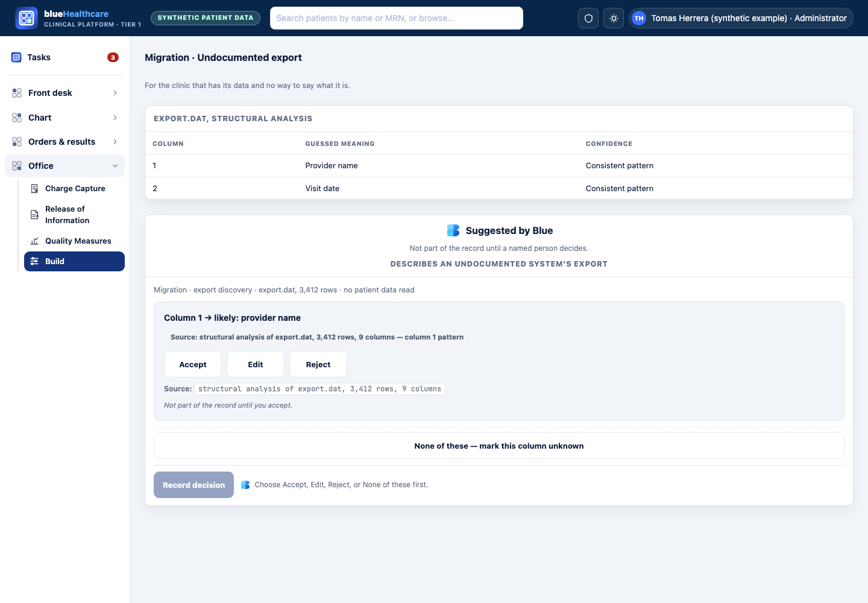Click the 'Migration · Undocumented export' heading

point(223,58)
